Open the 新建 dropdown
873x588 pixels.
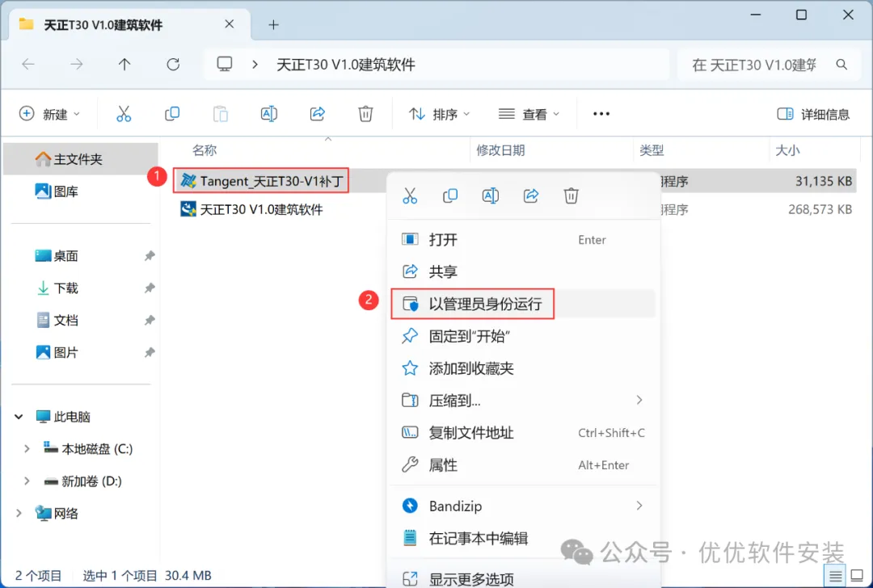(49, 114)
